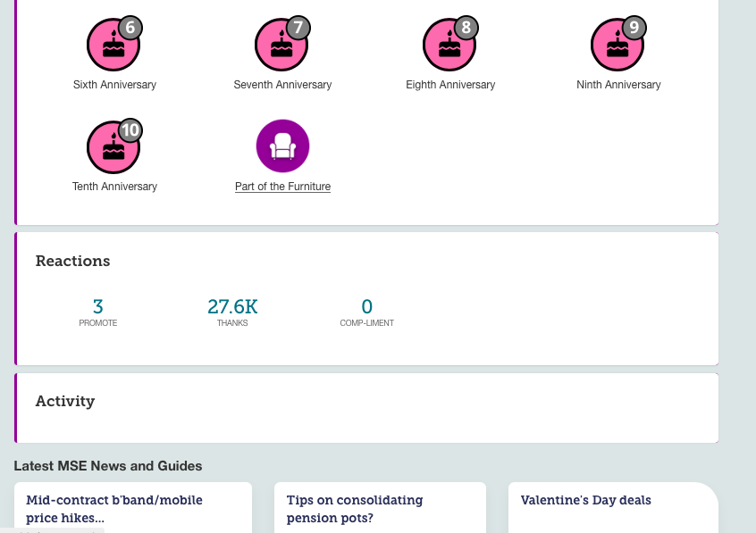The width and height of the screenshot is (756, 533).
Task: Click the Ninth Anniversary cake badge
Action: (617, 45)
